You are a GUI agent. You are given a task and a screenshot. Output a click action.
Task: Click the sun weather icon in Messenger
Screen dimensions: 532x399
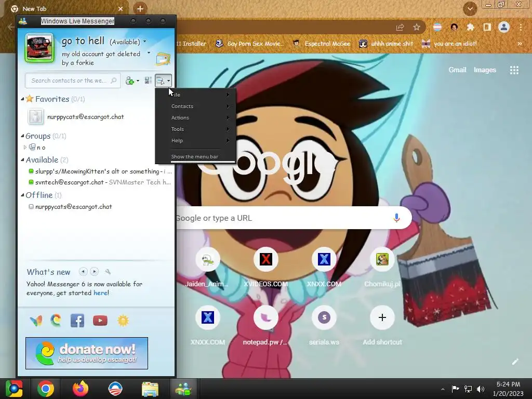point(123,321)
